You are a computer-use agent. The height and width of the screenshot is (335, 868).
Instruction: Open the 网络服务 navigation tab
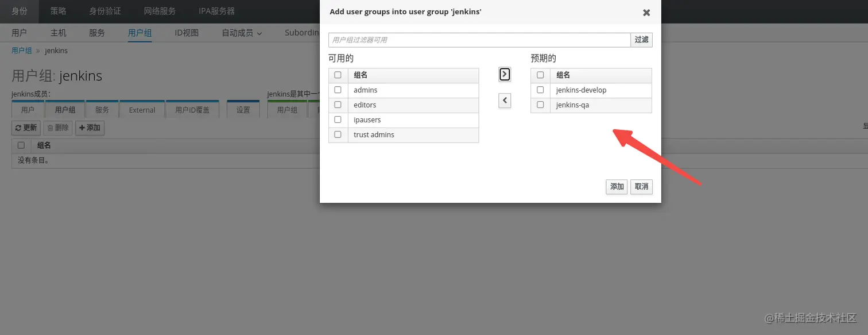(160, 11)
